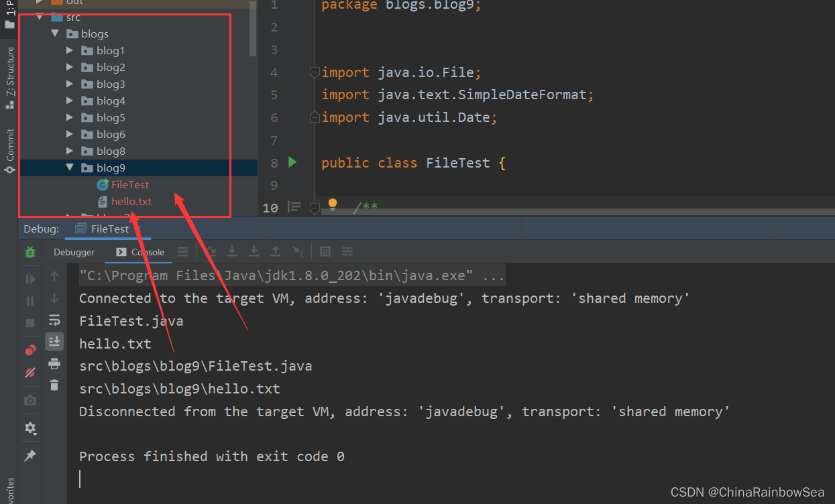This screenshot has width=835, height=504.
Task: Click the java.exe command line in console
Action: point(292,275)
